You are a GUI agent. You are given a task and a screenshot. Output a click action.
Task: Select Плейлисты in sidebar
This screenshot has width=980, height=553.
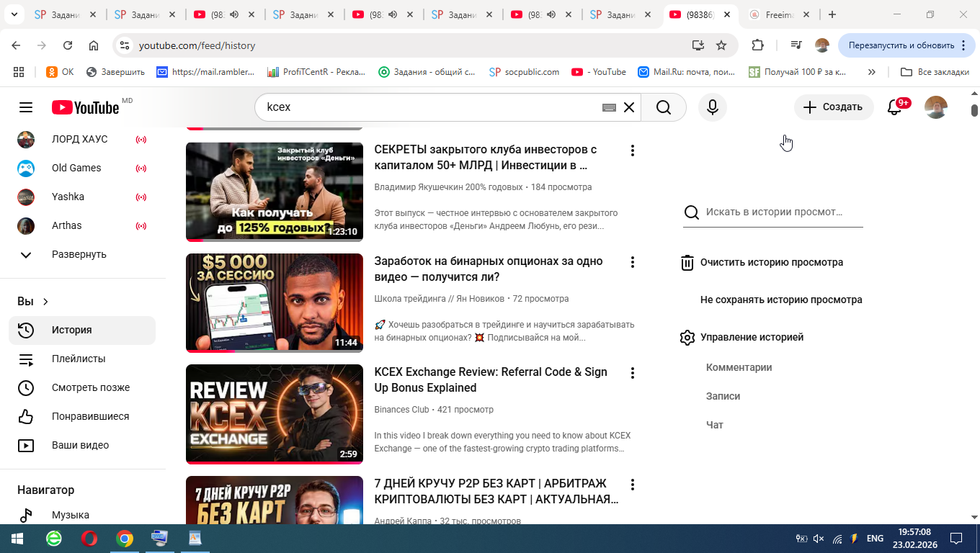coord(83,359)
